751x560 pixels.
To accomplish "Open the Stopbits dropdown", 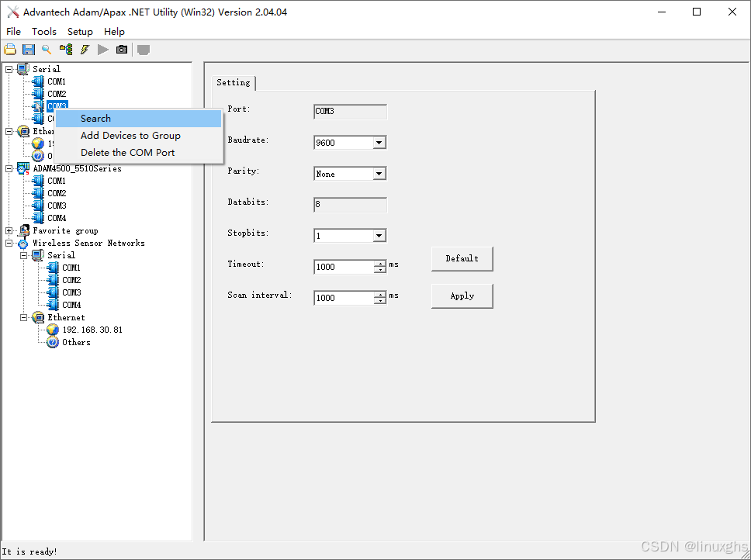I will pyautogui.click(x=379, y=236).
